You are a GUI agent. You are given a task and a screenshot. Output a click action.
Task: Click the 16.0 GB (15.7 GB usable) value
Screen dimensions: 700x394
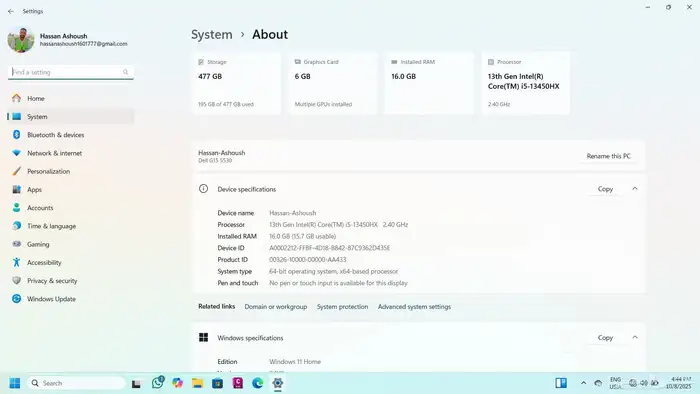302,236
